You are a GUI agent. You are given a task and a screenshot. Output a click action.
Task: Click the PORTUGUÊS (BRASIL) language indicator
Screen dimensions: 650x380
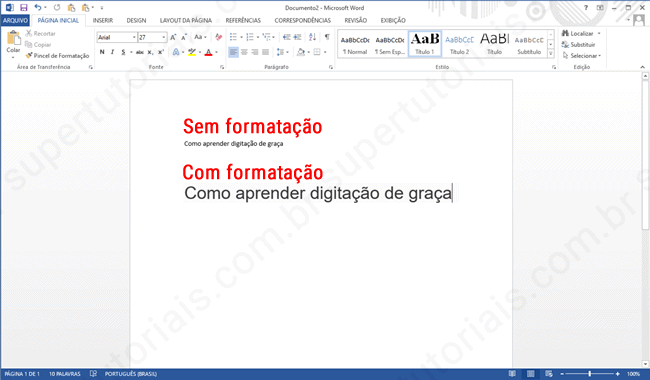pos(131,374)
